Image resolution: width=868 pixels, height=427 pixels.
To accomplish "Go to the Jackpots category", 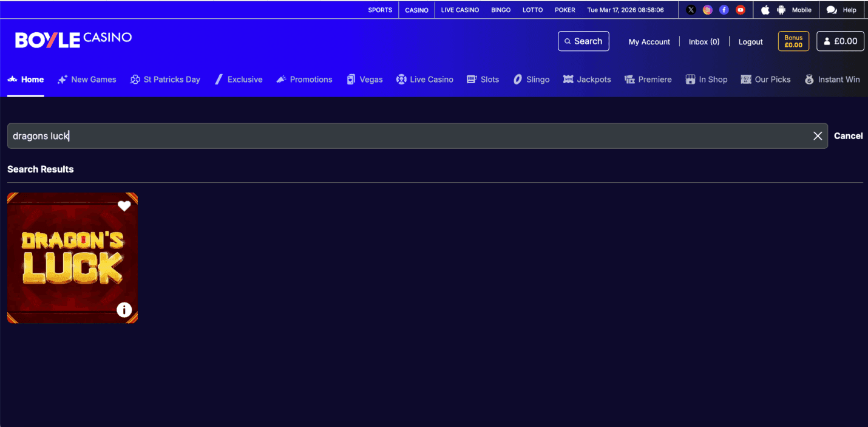I will click(587, 80).
